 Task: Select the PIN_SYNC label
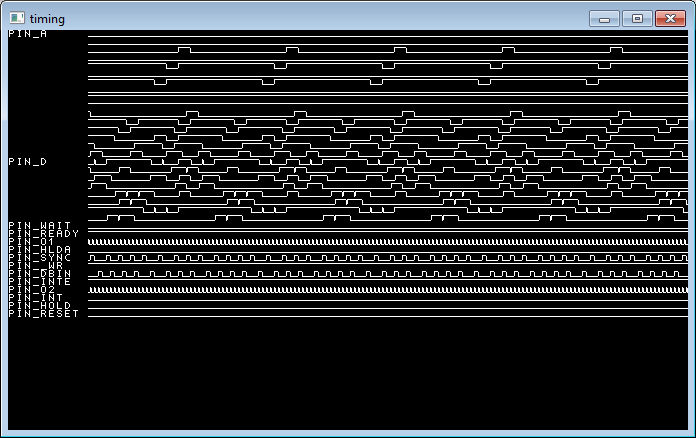click(40, 257)
